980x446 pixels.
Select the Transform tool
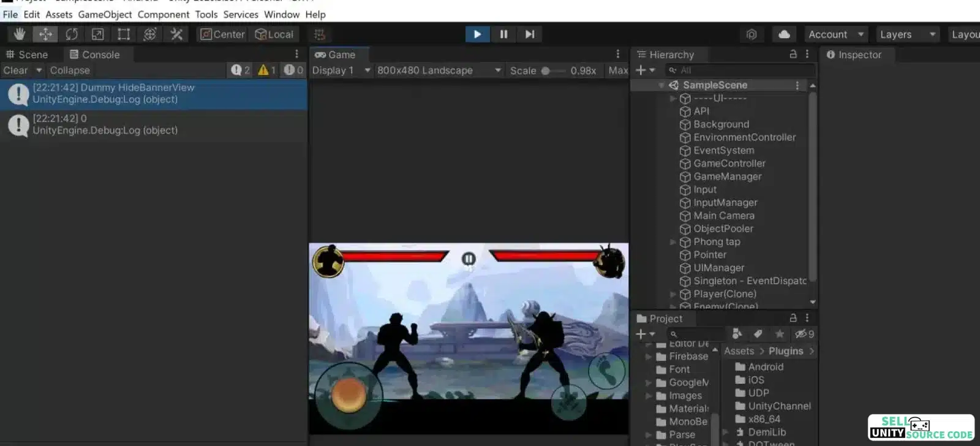[x=150, y=34]
